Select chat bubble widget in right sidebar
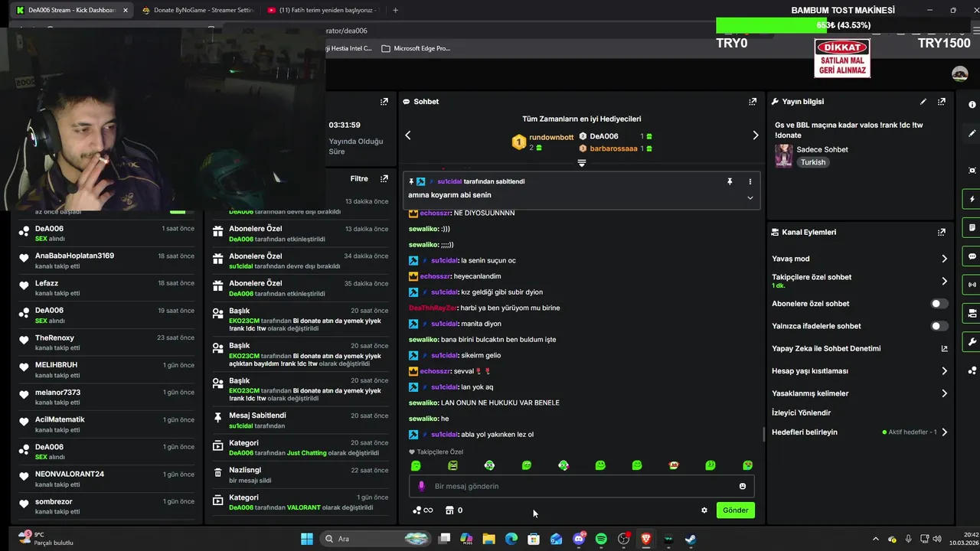 972,256
